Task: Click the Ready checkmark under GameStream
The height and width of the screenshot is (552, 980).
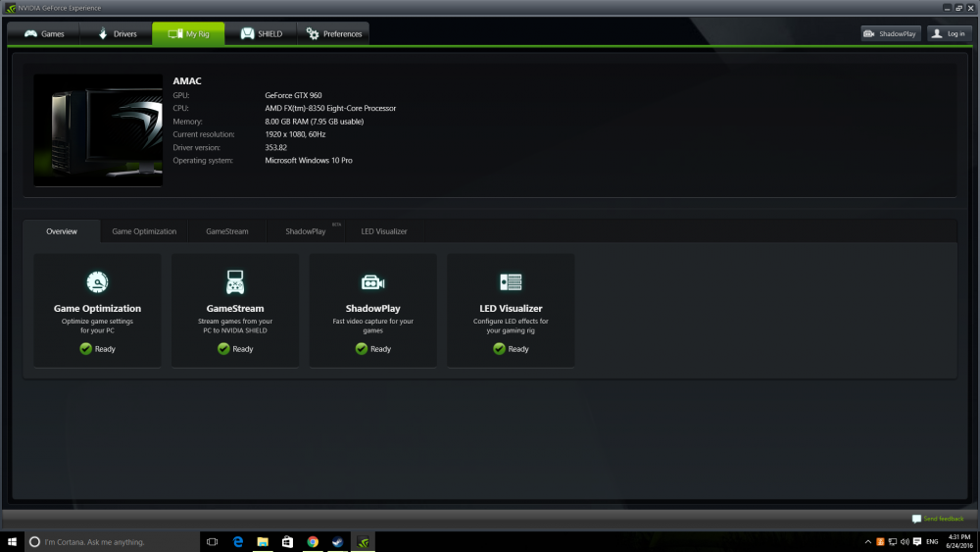Action: [223, 349]
